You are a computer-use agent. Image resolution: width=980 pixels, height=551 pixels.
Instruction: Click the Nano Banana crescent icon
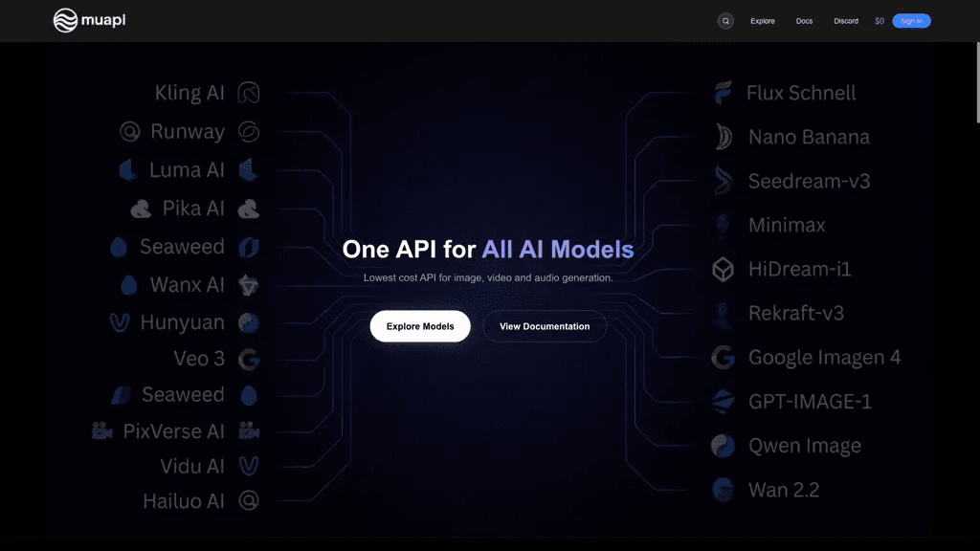pos(724,137)
